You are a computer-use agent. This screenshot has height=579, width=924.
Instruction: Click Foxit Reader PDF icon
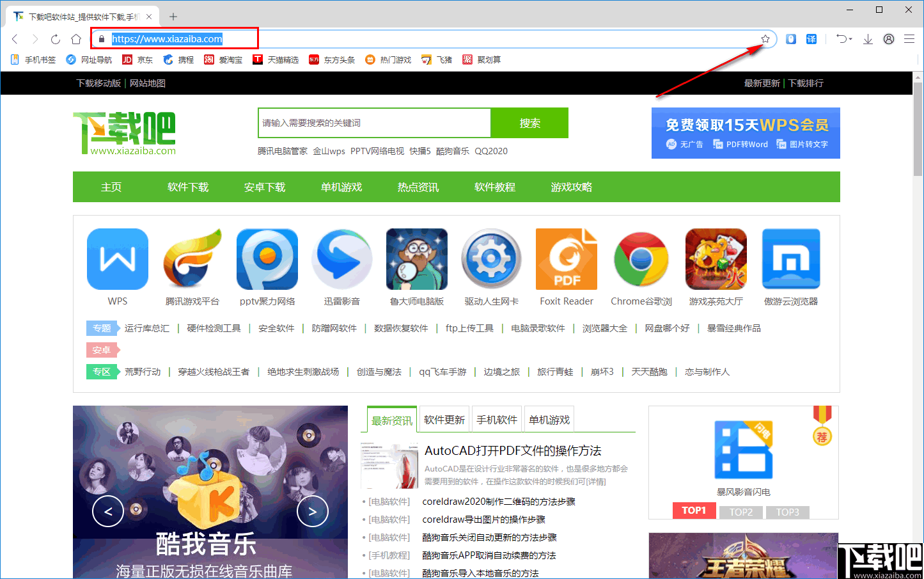(567, 259)
